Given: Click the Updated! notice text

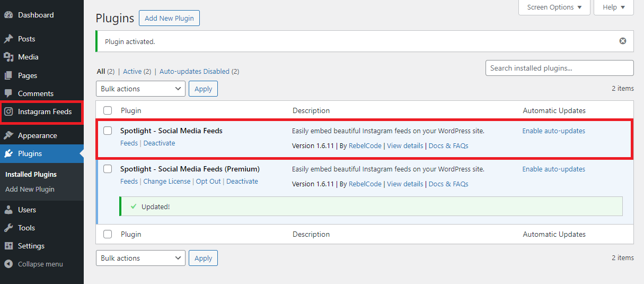Looking at the screenshot, I should [x=155, y=206].
